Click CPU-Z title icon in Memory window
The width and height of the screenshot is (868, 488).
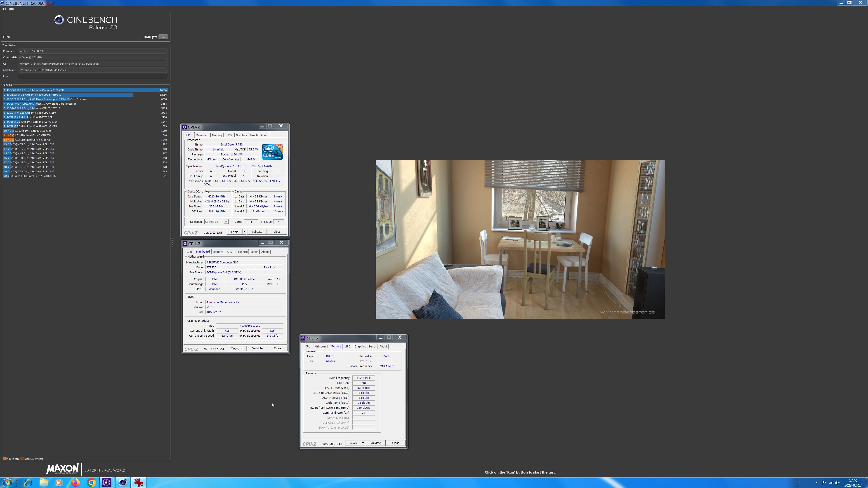coord(303,338)
